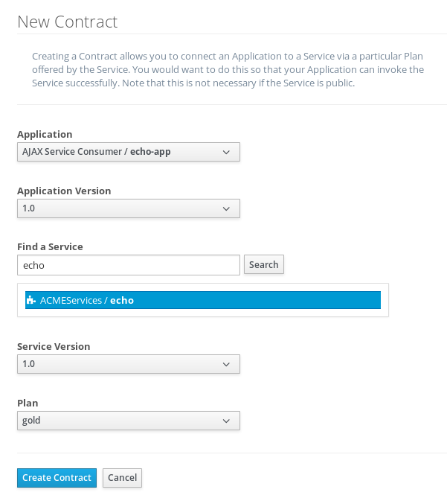Click the chevron arrow in Service Version dropdown
Screen dimensions: 447x504
click(x=226, y=364)
